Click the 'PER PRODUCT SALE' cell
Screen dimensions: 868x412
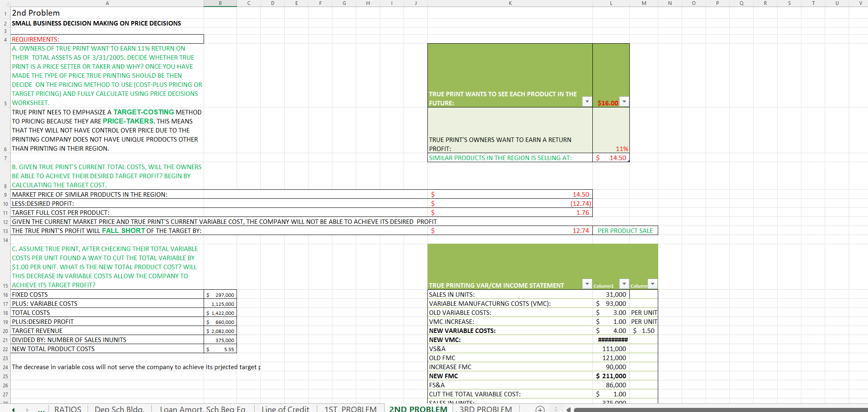[x=625, y=230]
